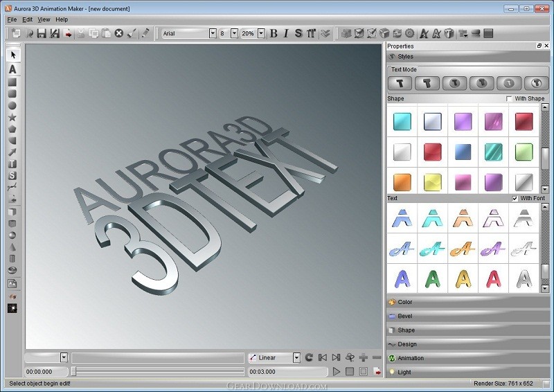Stop the animation playback
The width and height of the screenshot is (554, 392).
coord(350,371)
